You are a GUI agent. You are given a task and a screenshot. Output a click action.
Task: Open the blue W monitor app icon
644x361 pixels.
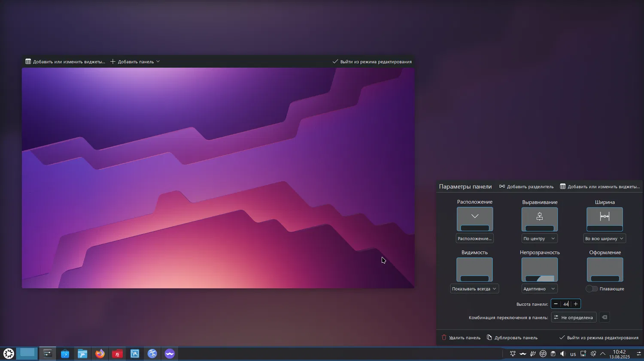135,354
